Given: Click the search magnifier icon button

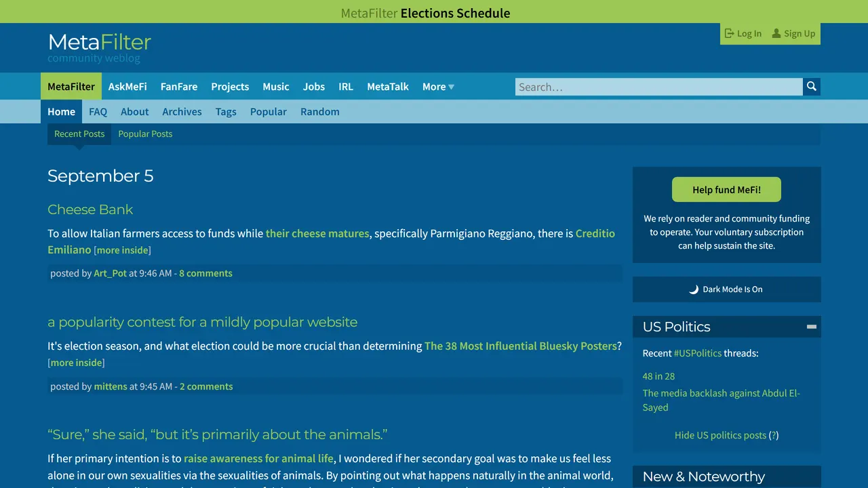Looking at the screenshot, I should pyautogui.click(x=812, y=87).
